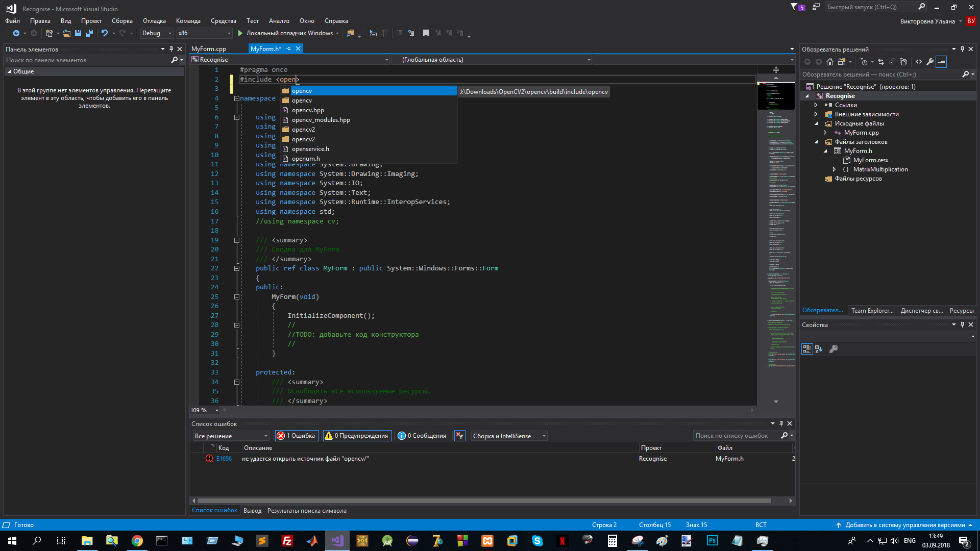Click the Open File folder icon
Screen dimensions: 980x551
tap(67, 33)
